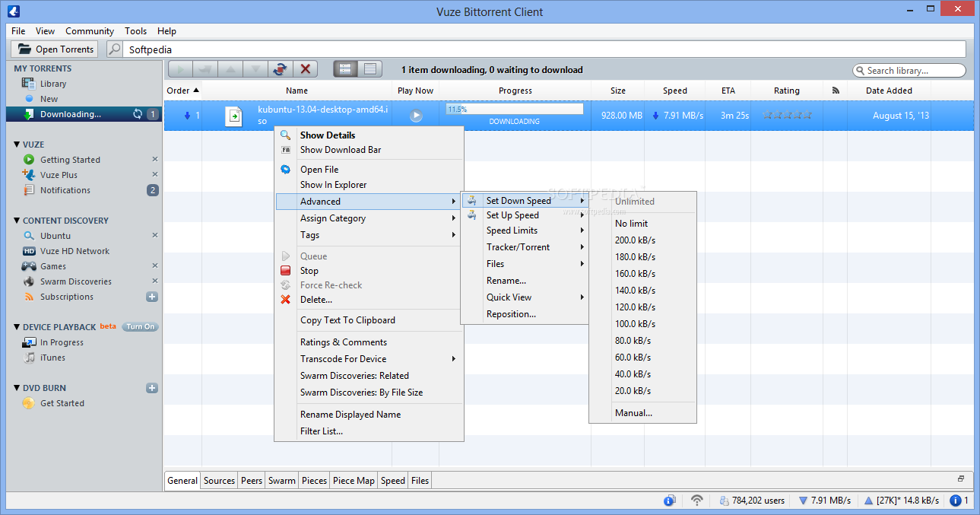Click the kubuntu torrent file icon
The image size is (980, 515).
[234, 116]
